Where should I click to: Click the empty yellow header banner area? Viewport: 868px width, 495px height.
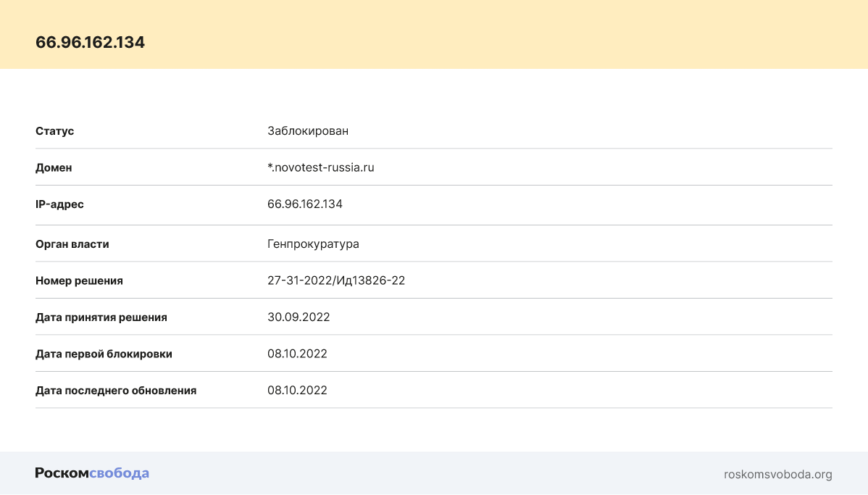(x=507, y=35)
